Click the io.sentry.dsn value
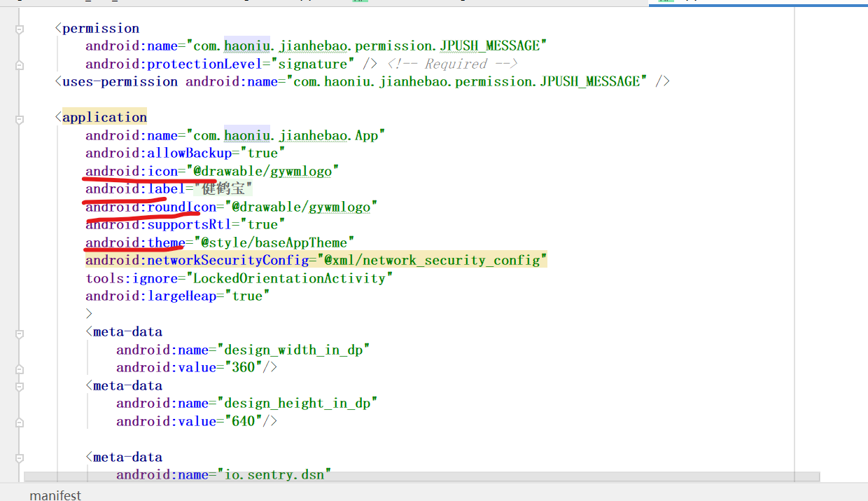 pyautogui.click(x=274, y=474)
